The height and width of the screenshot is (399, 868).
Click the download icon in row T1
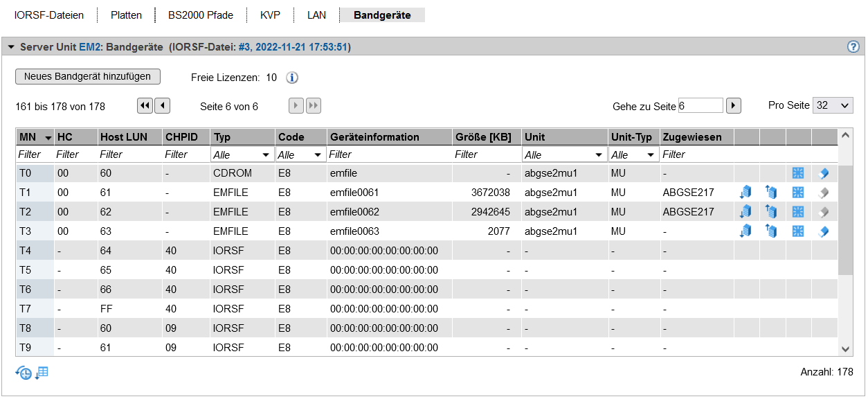coord(746,193)
